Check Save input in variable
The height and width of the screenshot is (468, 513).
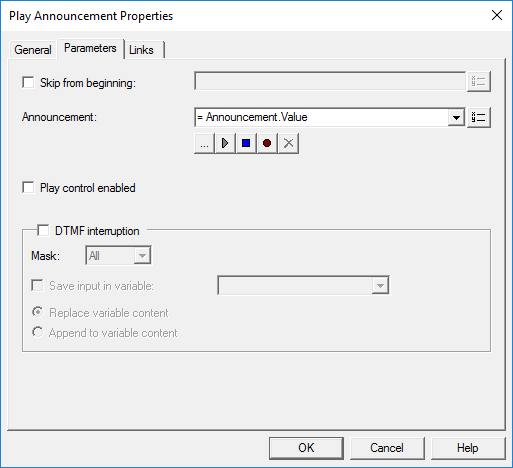click(37, 285)
